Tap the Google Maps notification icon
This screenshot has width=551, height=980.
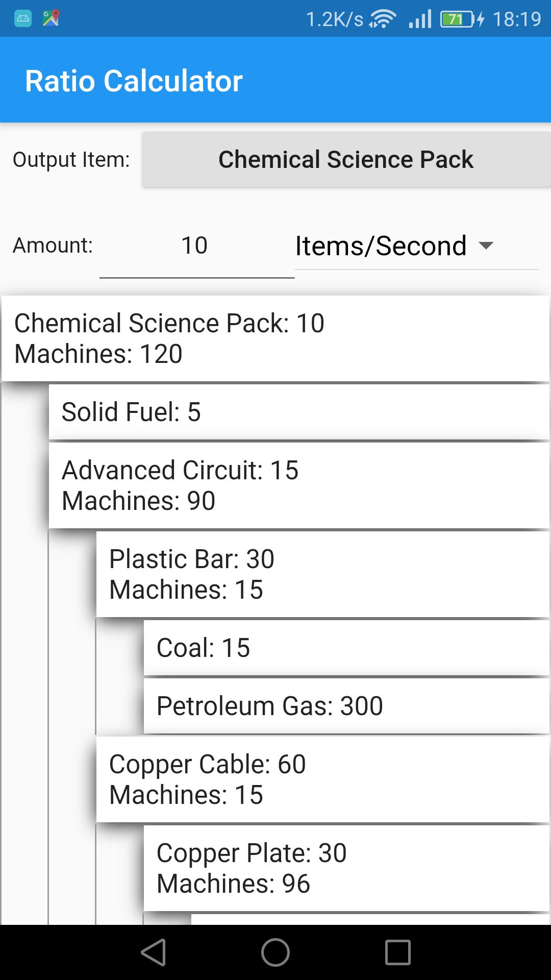click(51, 18)
